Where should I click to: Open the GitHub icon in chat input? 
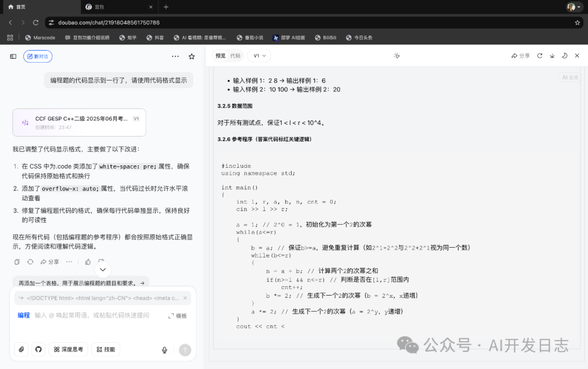pos(38,349)
